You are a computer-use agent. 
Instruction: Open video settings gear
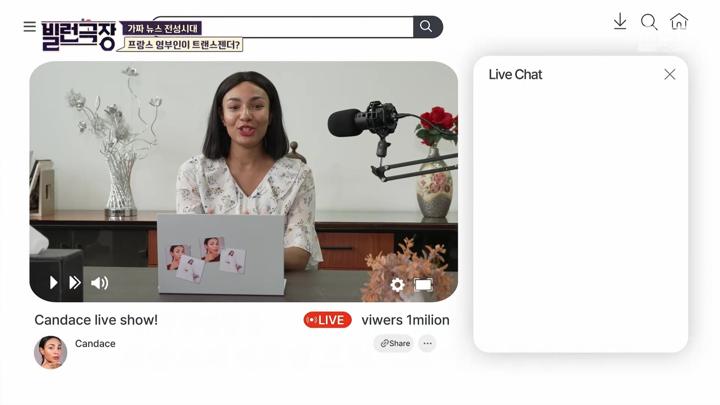(x=397, y=285)
